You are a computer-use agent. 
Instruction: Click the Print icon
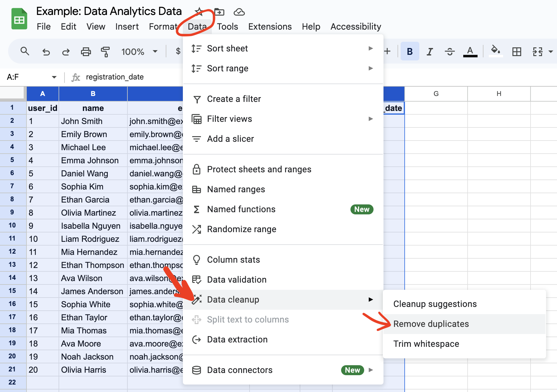[x=86, y=51]
